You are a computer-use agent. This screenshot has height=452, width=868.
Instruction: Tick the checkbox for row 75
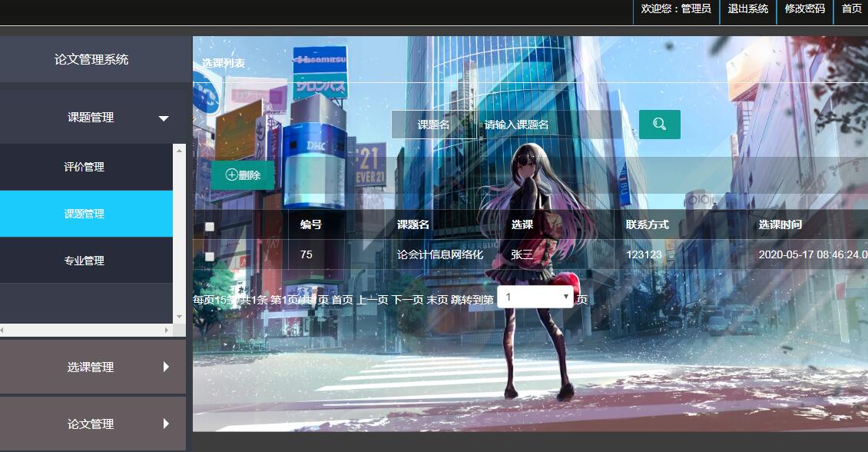coord(209,257)
